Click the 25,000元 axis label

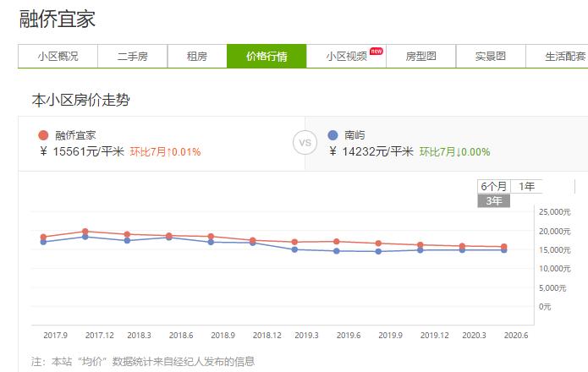click(x=555, y=212)
